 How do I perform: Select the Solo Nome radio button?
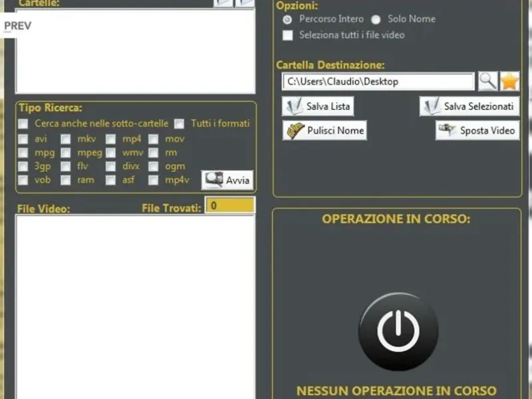[x=376, y=20]
